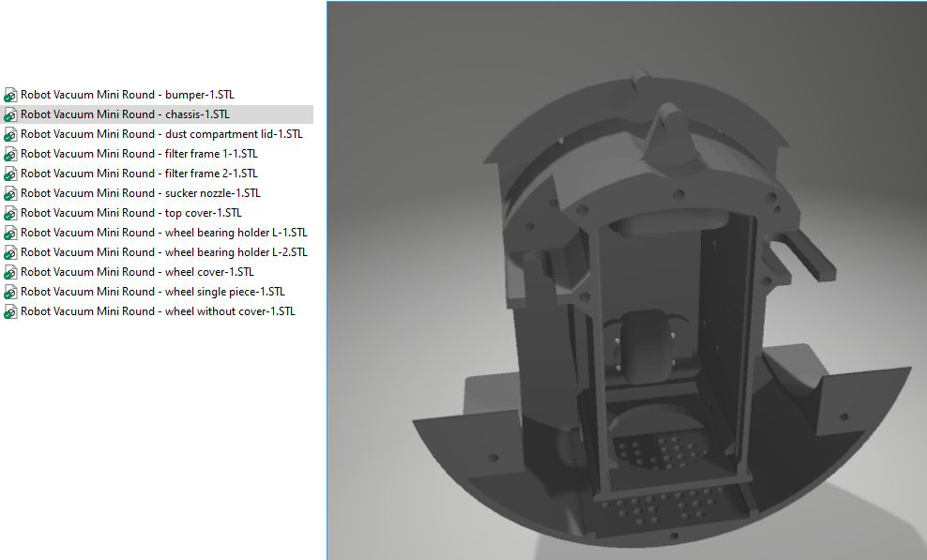This screenshot has width=927, height=560.
Task: Select the wheel single piece-1.STL file name
Action: (x=153, y=292)
